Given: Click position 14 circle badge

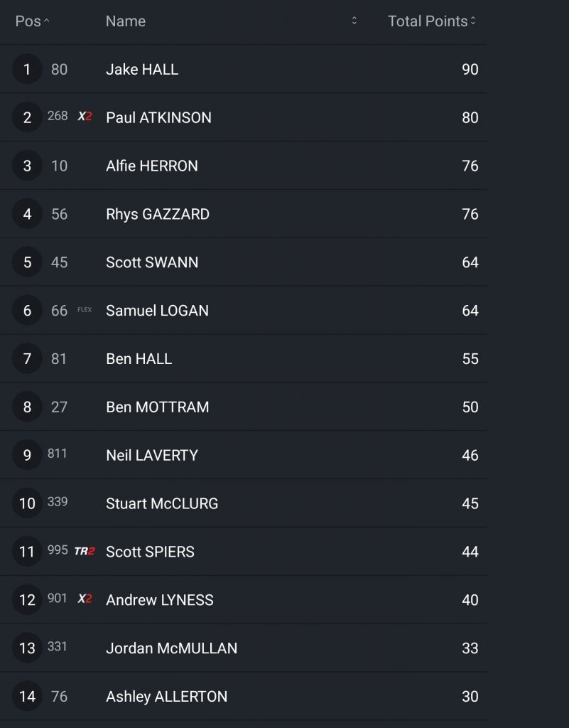Looking at the screenshot, I should pyautogui.click(x=27, y=696).
